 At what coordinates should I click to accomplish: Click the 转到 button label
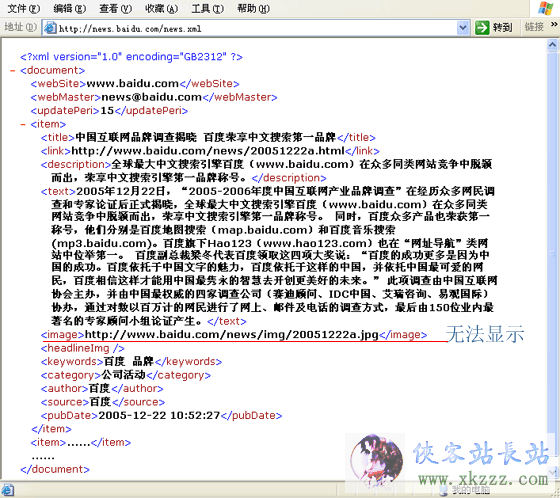[502, 28]
